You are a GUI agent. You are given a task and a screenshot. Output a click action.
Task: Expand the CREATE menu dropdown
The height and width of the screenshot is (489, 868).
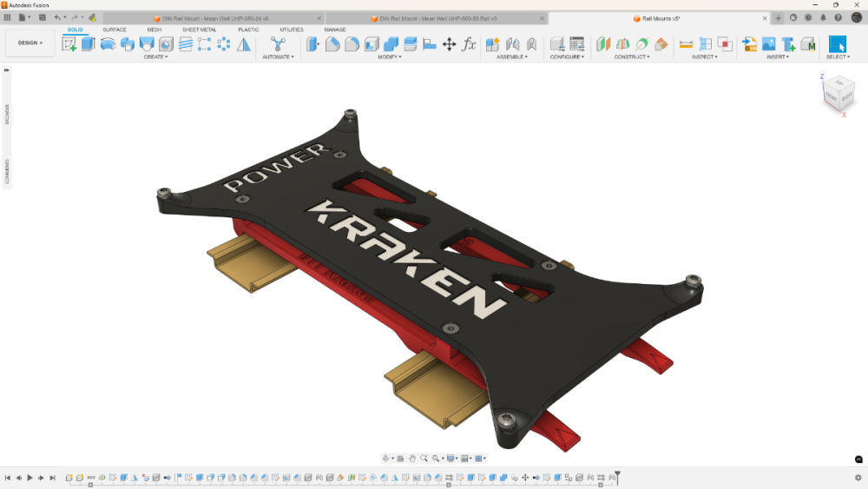coord(155,57)
